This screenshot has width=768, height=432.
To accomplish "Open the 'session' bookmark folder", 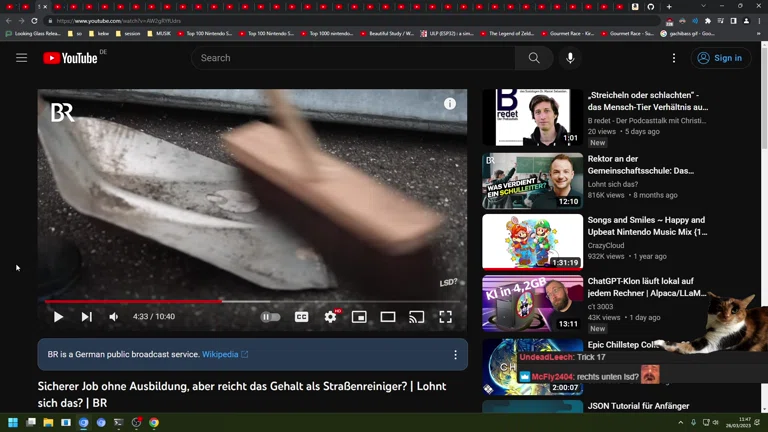I will click(x=128, y=34).
